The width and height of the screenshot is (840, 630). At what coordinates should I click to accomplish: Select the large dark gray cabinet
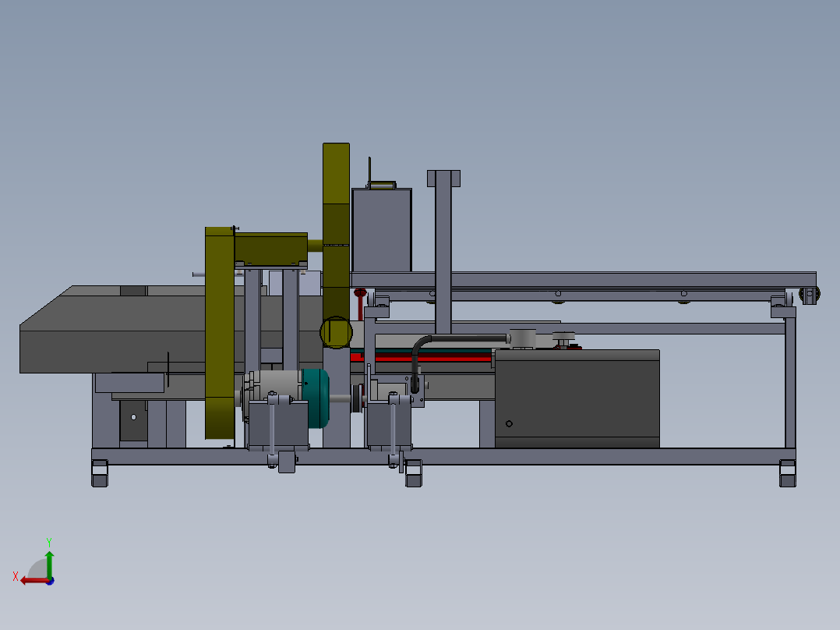tap(577, 398)
